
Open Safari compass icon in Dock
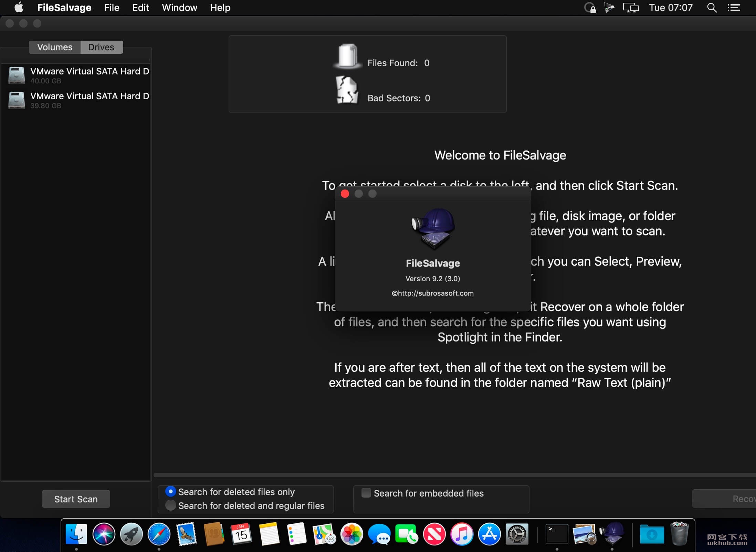[x=159, y=534]
